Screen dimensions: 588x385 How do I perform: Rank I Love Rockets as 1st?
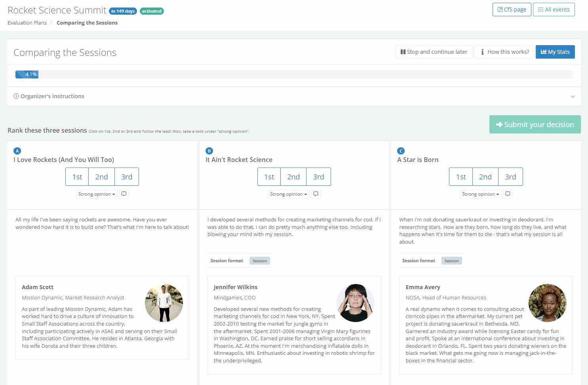tap(77, 177)
